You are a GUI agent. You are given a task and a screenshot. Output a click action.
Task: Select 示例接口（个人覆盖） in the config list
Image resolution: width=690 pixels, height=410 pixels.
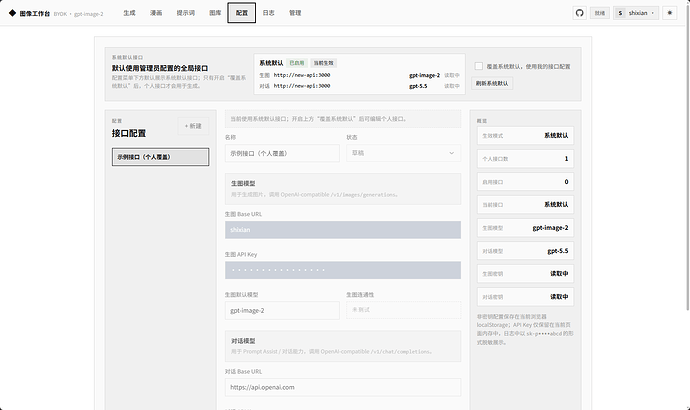click(161, 157)
